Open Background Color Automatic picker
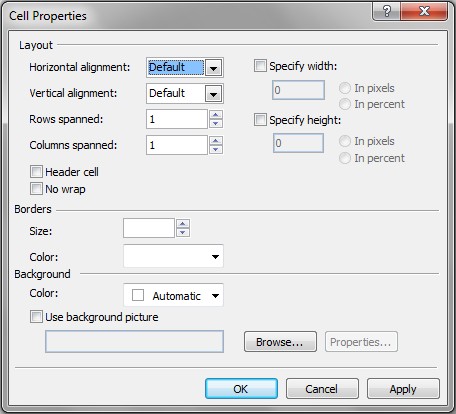456x414 pixels. 173,295
